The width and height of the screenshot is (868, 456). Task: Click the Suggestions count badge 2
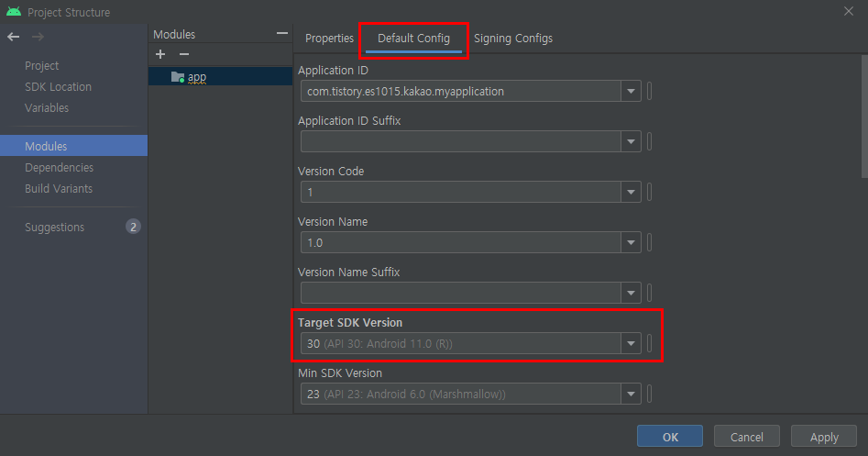point(133,227)
